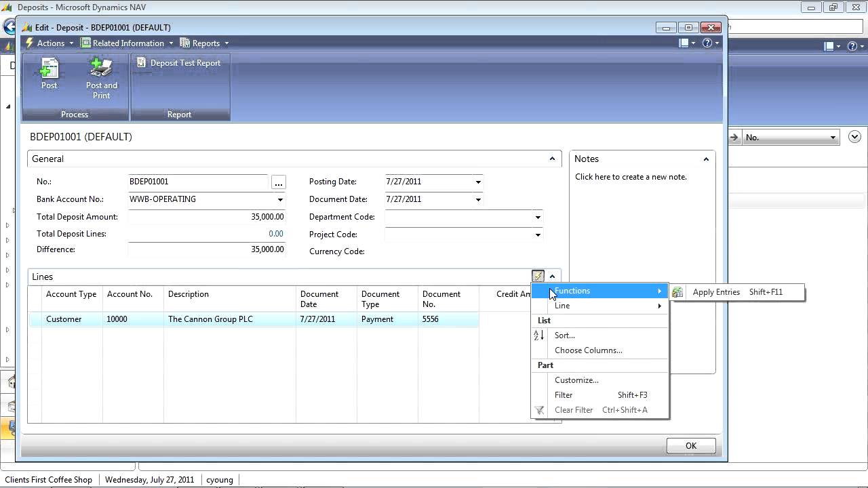Screen dimensions: 868x488
Task: Click the cyoung user in status bar
Action: point(220,480)
